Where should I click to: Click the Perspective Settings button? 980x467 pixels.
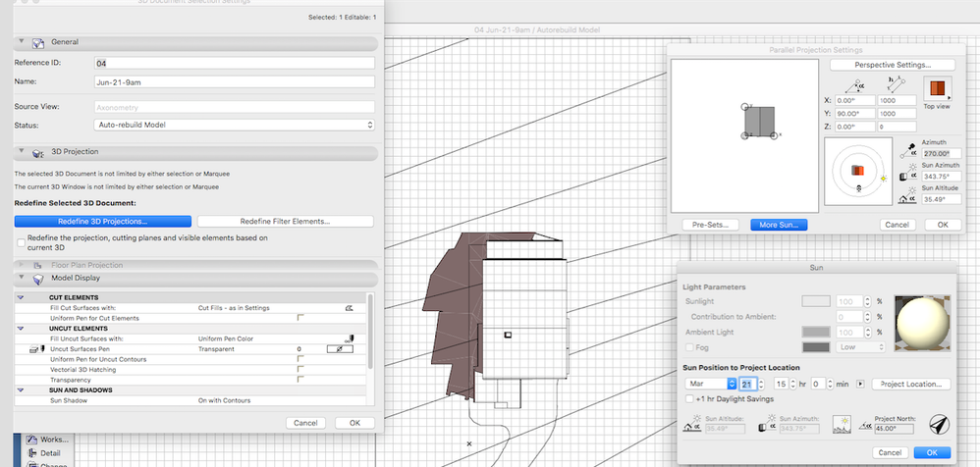[892, 65]
